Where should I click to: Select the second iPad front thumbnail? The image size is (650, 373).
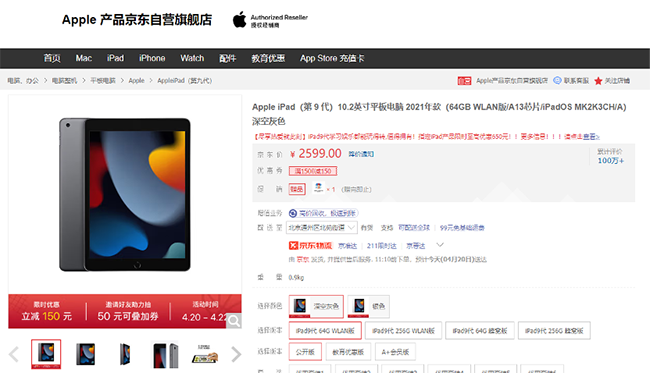point(85,354)
